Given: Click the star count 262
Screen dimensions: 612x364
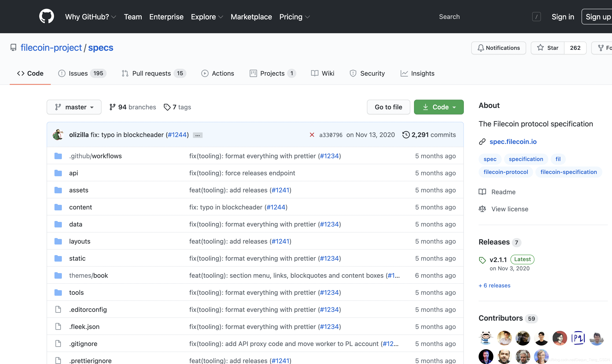Looking at the screenshot, I should [575, 48].
